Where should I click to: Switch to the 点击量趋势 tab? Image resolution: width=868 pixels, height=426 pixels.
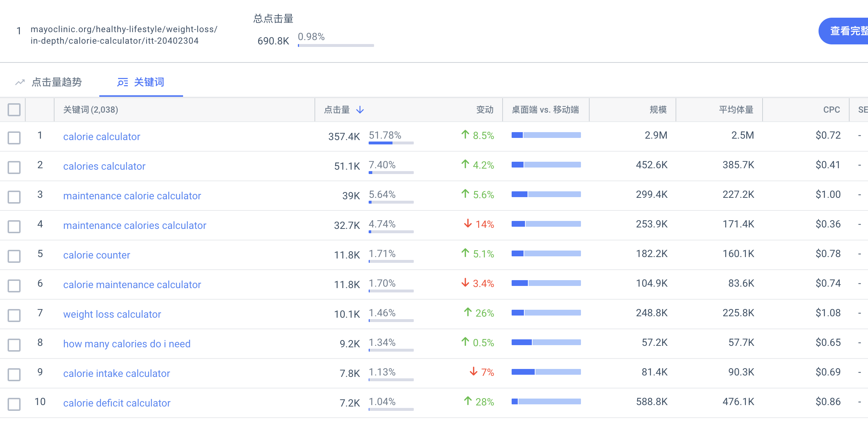pos(49,82)
